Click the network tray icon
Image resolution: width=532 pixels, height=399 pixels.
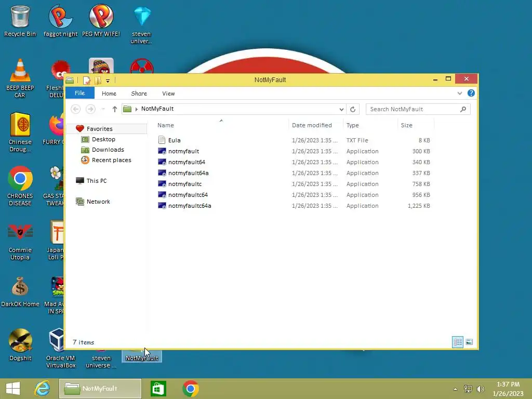pos(468,389)
